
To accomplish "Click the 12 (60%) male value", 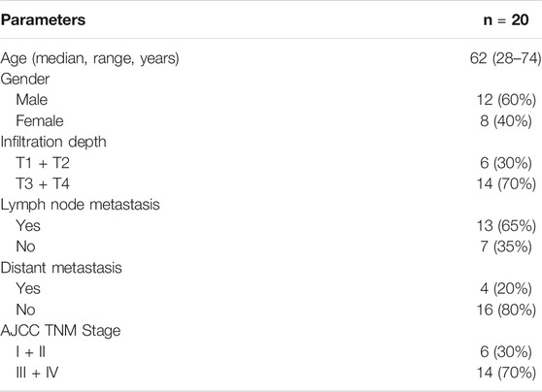I will coord(506,100).
